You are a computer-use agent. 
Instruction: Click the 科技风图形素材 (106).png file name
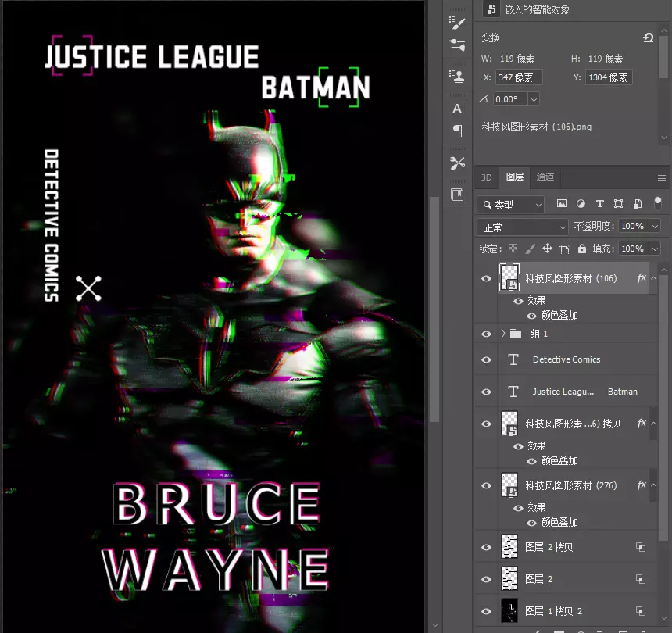[536, 127]
